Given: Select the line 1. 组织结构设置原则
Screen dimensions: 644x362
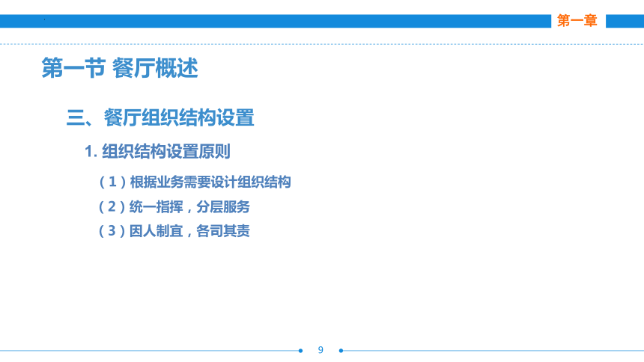Looking at the screenshot, I should coord(157,151).
